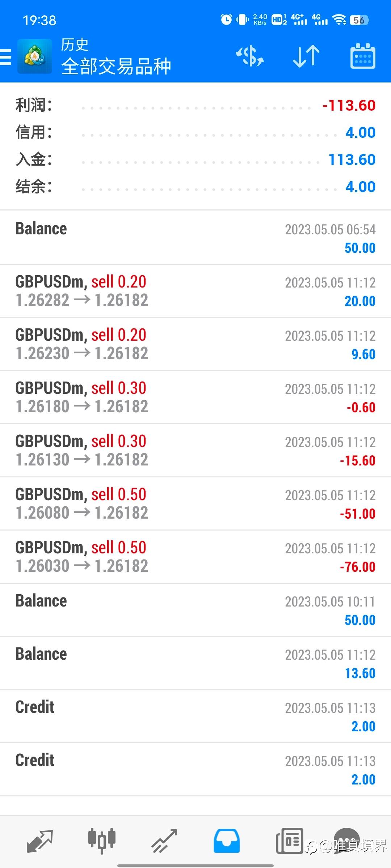The height and width of the screenshot is (868, 391).
Task: Open the Balance entry dated 06:54
Action: point(195,238)
